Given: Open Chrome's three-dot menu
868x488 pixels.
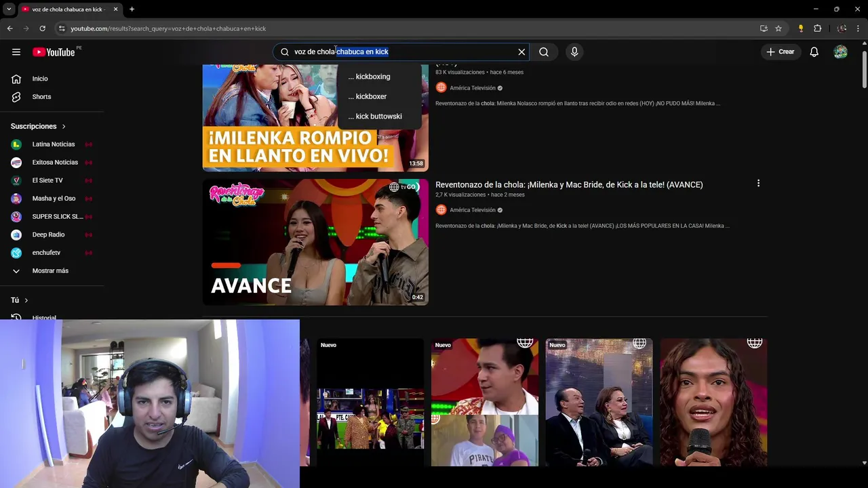Looking at the screenshot, I should [858, 28].
